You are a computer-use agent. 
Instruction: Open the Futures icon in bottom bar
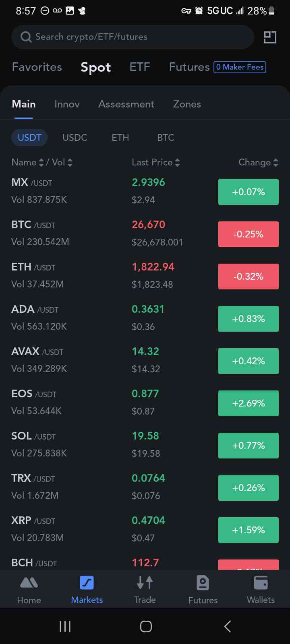(203, 582)
